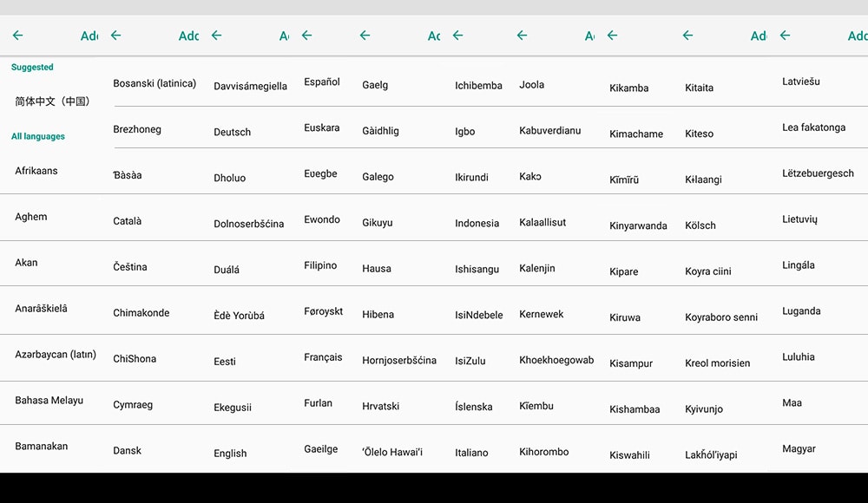The width and height of the screenshot is (868, 503).
Task: Choose Bahasa Melayu language
Action: click(49, 400)
